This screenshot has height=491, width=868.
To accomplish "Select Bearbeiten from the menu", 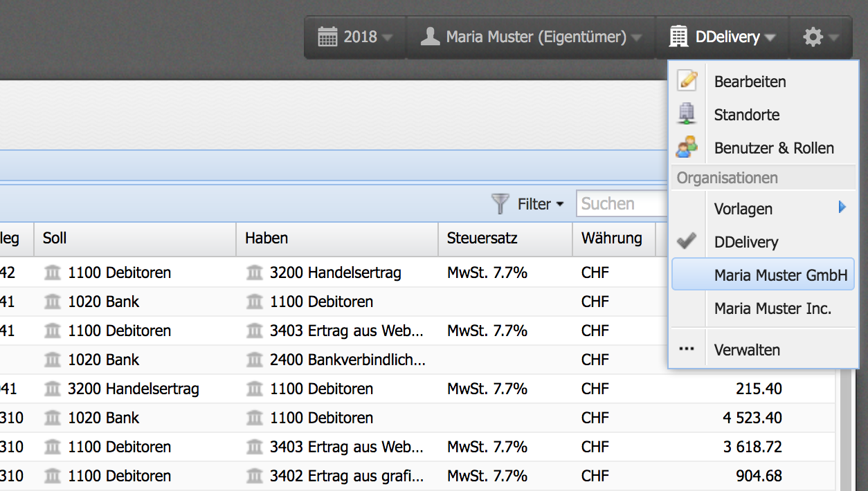I will 750,82.
